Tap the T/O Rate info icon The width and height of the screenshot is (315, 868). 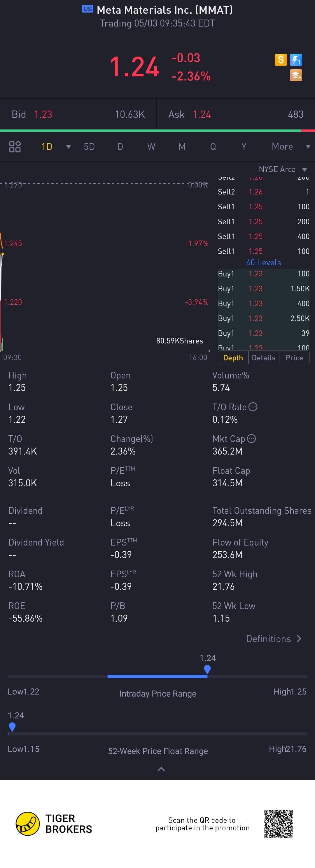point(253,407)
